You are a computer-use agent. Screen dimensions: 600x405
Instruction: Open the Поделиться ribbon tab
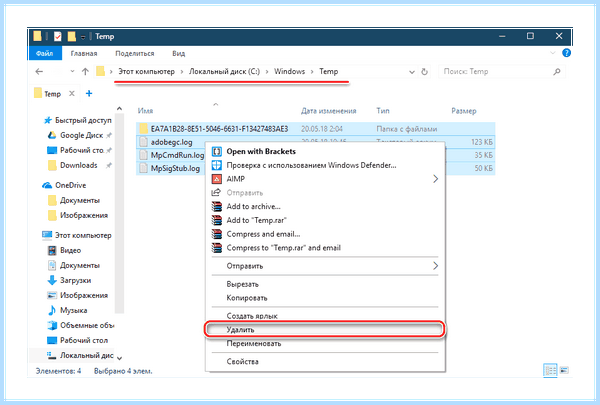(x=135, y=53)
